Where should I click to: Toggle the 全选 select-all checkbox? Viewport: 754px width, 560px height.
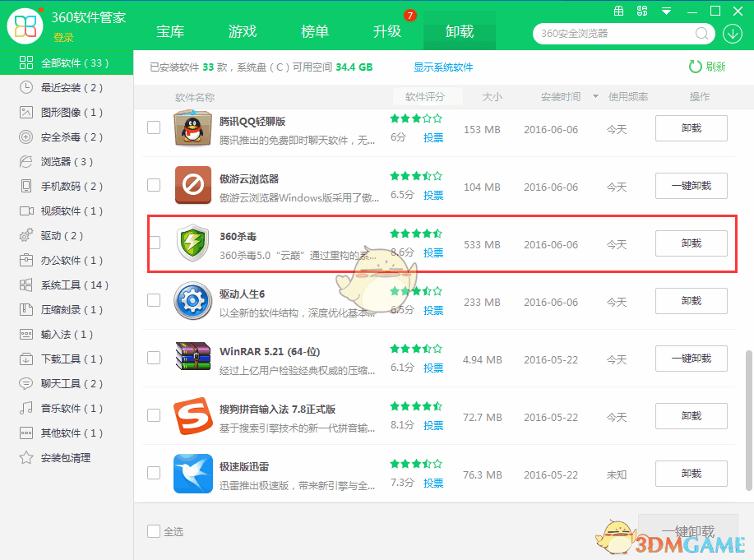pos(154,531)
